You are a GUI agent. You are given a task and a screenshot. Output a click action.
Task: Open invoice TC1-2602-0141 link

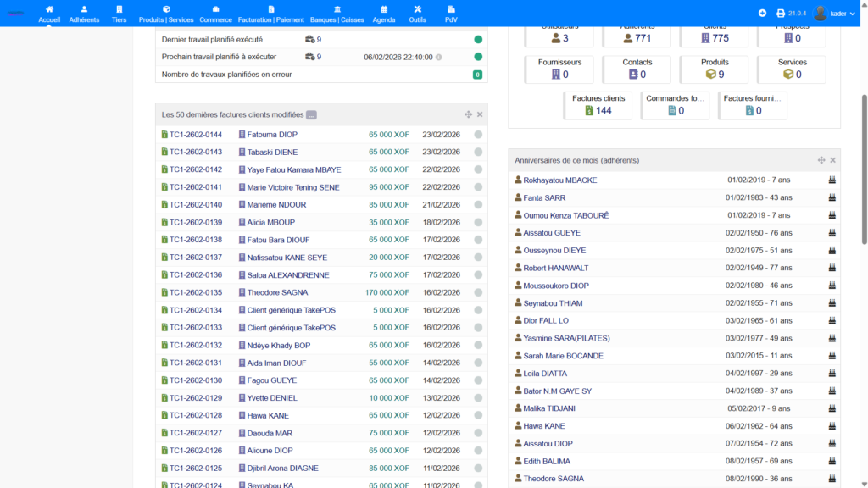195,187
